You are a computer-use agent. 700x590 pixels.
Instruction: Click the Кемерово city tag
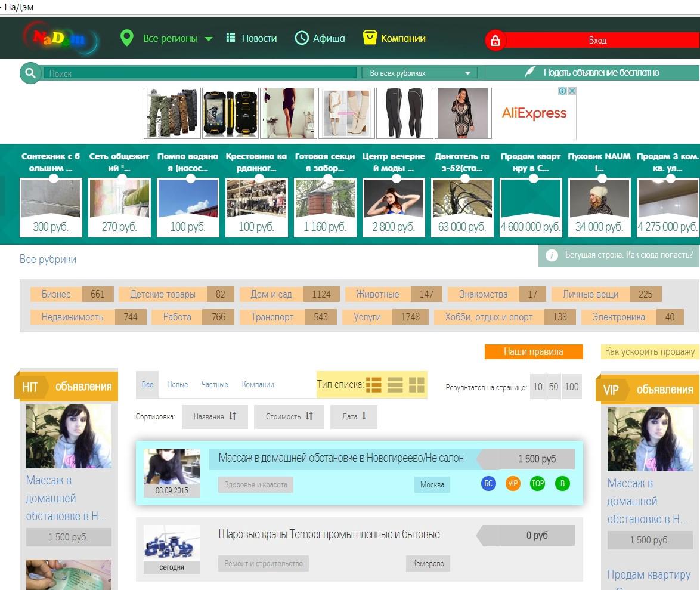coord(428,563)
